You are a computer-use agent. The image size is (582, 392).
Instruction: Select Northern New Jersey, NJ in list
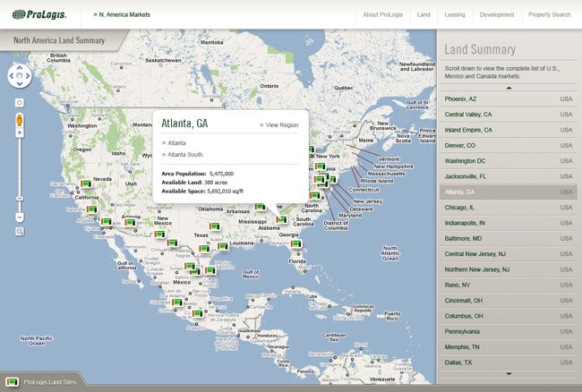click(509, 269)
